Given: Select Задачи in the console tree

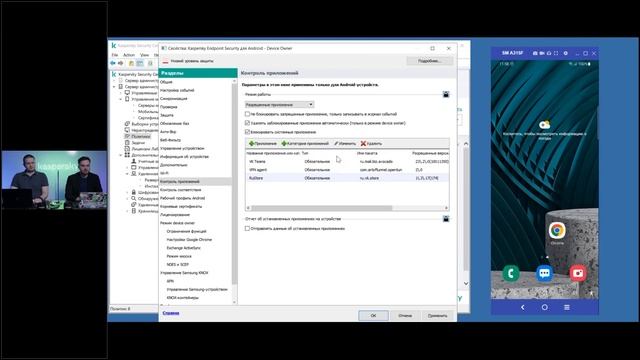Looking at the screenshot, I should click(x=138, y=143).
